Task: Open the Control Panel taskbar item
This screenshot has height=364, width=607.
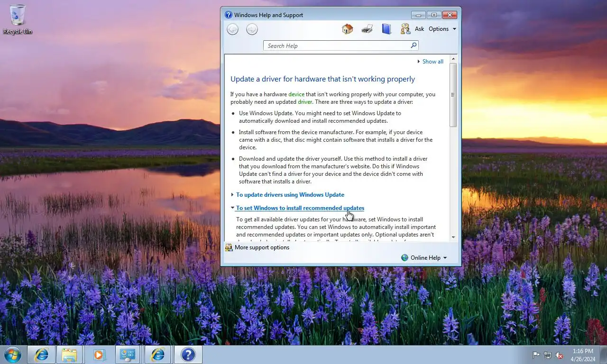Action: click(128, 355)
